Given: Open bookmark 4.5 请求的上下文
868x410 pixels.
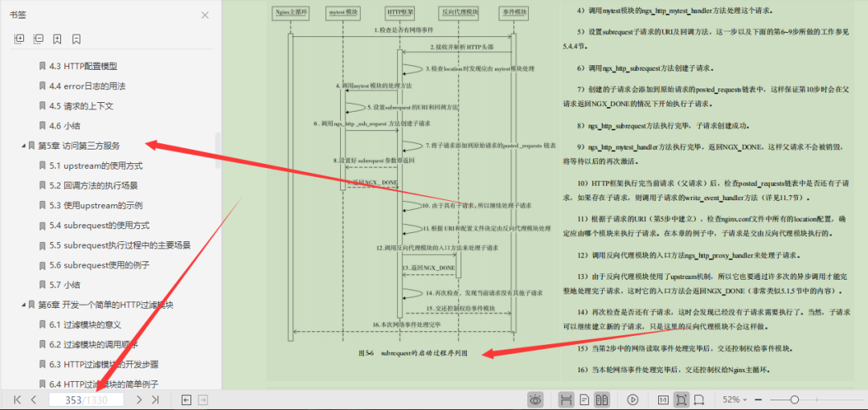Looking at the screenshot, I should [x=81, y=106].
